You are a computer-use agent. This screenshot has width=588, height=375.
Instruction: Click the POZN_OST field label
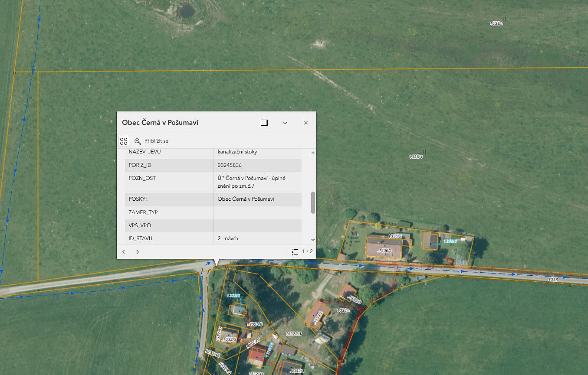tap(142, 178)
